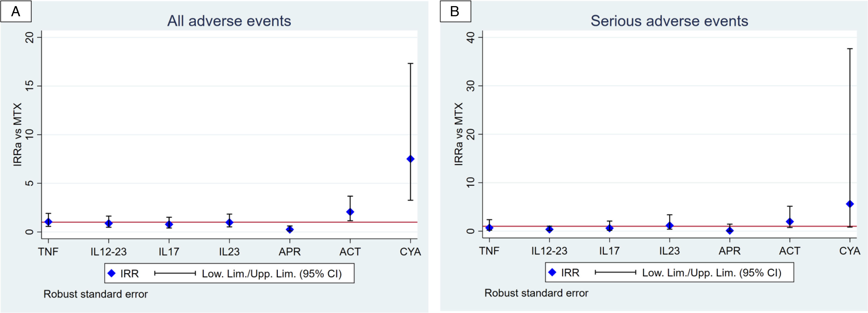Click the 'Serious adverse events' title
Viewport: 868px width, 313px height.
[x=669, y=21]
